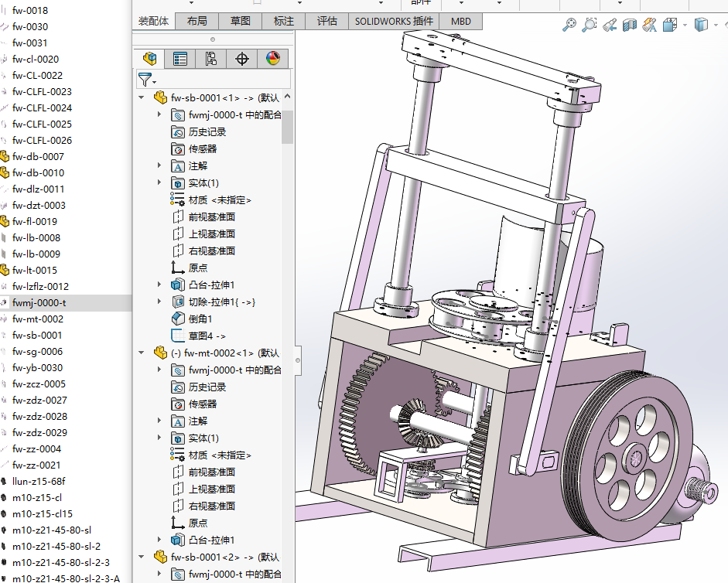Select the llun-z15-68f file entry
The height and width of the screenshot is (583, 728).
pyautogui.click(x=38, y=481)
